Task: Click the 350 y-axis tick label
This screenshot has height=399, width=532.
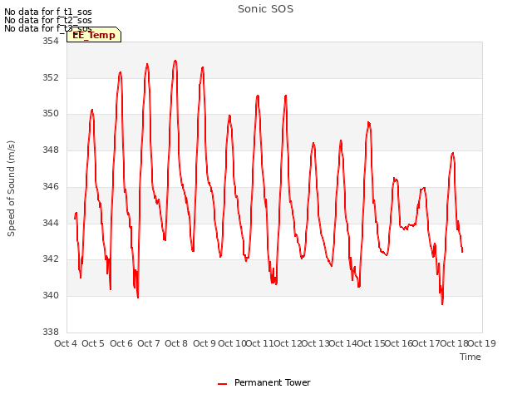Action: tap(51, 114)
